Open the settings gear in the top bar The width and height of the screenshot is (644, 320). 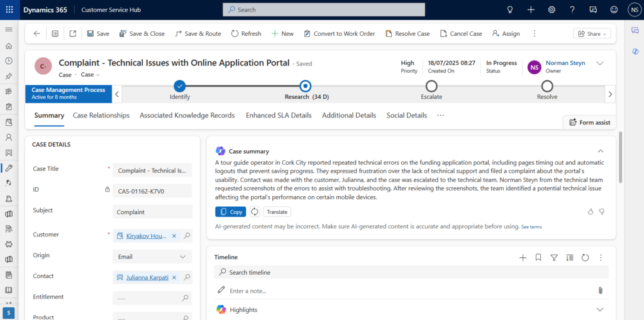(x=552, y=9)
